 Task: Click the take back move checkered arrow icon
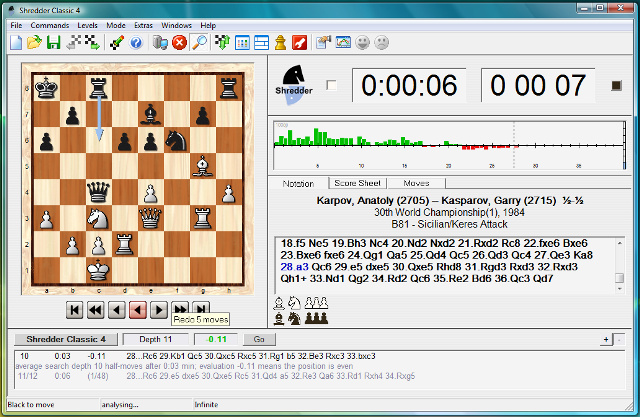pos(73,42)
